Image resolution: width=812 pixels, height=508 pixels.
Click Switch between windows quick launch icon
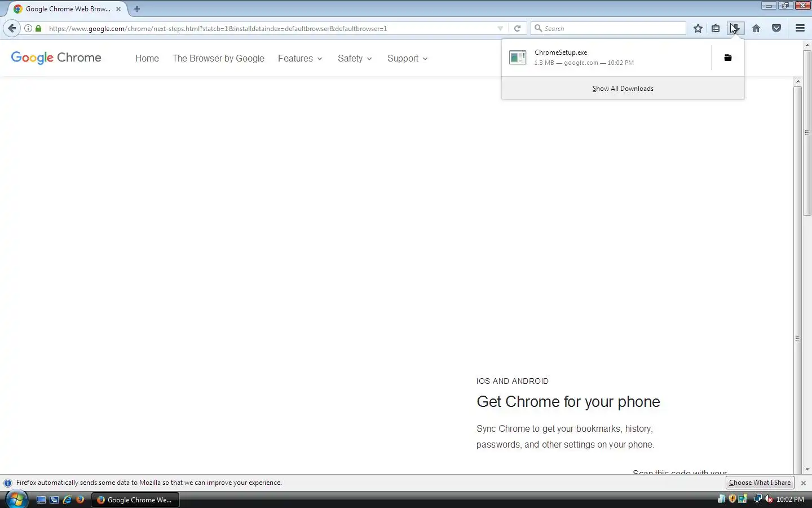tap(54, 500)
